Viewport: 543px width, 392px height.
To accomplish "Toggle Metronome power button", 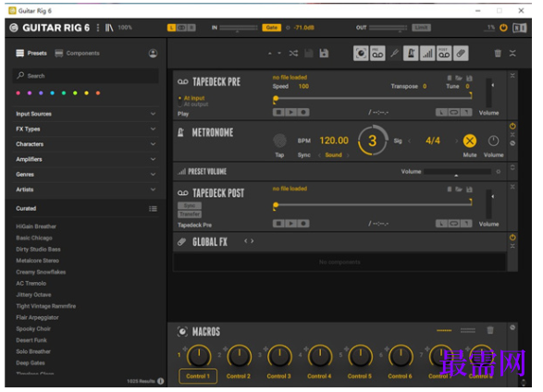I will pos(512,126).
